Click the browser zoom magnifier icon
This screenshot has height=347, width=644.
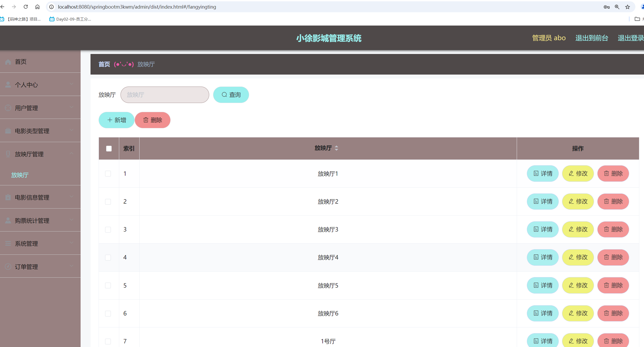tap(617, 7)
